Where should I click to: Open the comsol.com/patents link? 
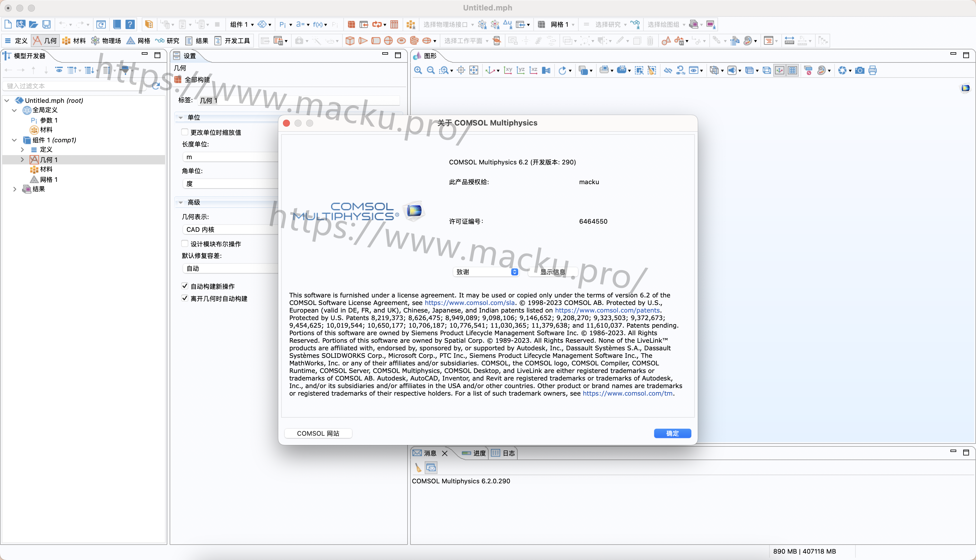point(607,310)
